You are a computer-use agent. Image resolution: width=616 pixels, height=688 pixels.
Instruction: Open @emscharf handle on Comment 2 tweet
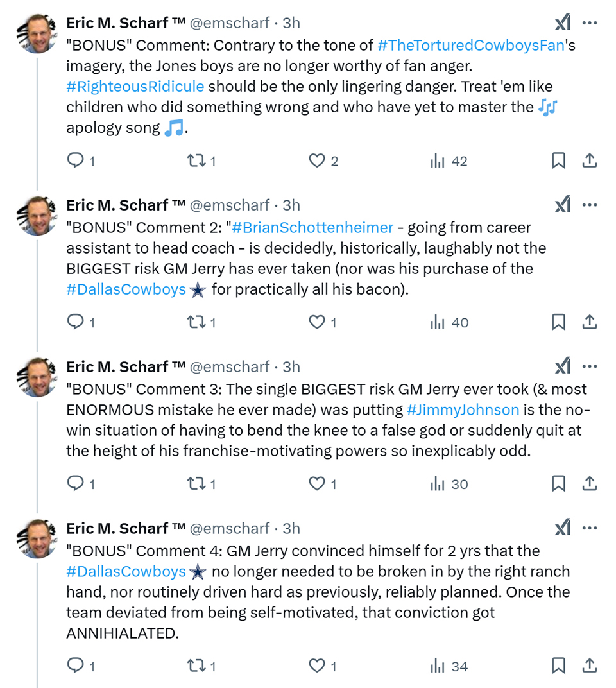coord(230,205)
